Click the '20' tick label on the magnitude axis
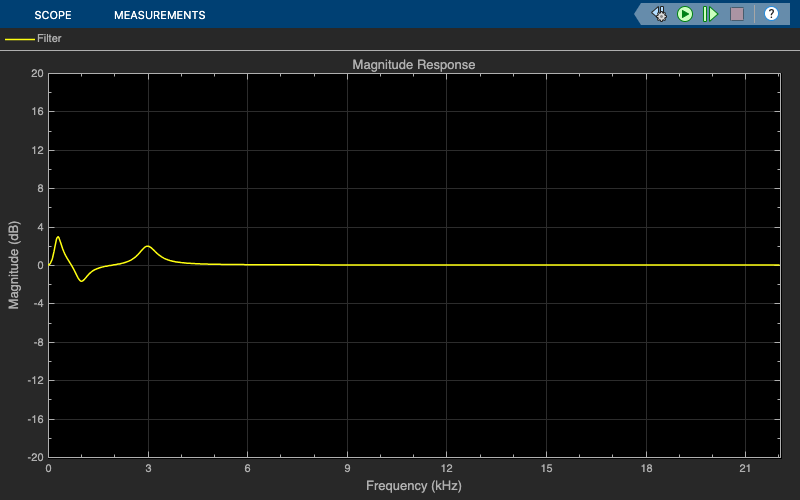 click(x=37, y=73)
